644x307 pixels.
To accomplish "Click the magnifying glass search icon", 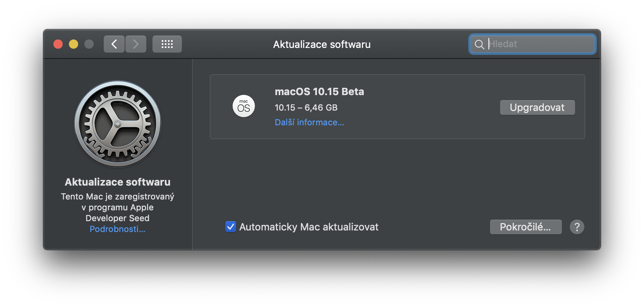I will 479,44.
